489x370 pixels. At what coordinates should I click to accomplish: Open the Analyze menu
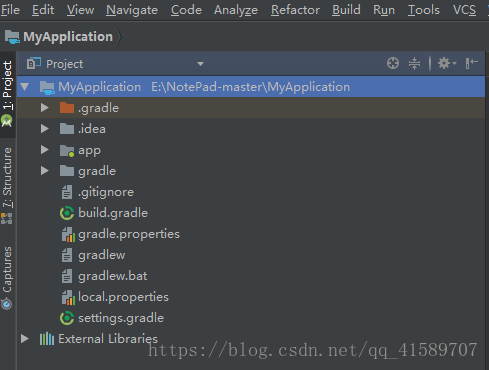pos(236,10)
